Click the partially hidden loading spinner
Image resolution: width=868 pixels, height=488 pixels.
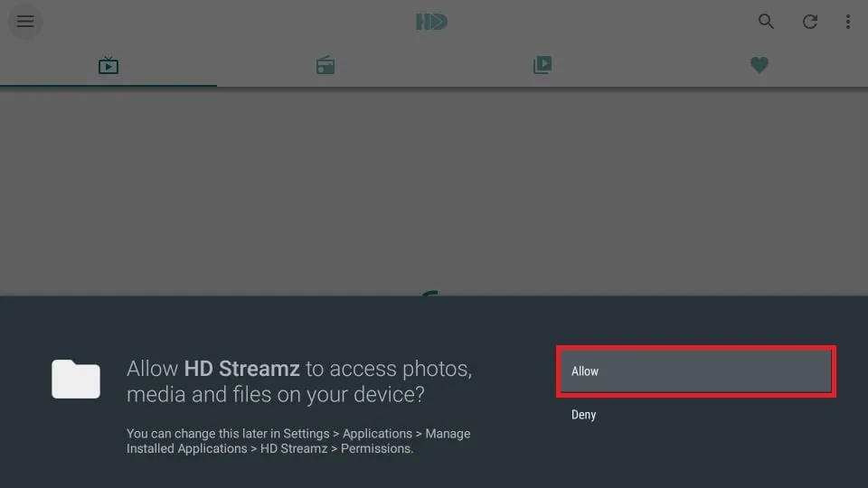click(x=430, y=293)
